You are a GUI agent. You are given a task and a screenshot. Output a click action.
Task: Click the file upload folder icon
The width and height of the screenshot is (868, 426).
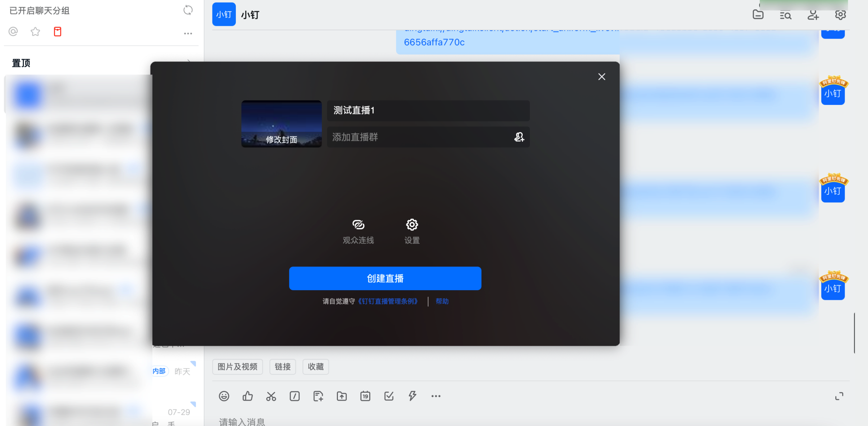(x=342, y=396)
